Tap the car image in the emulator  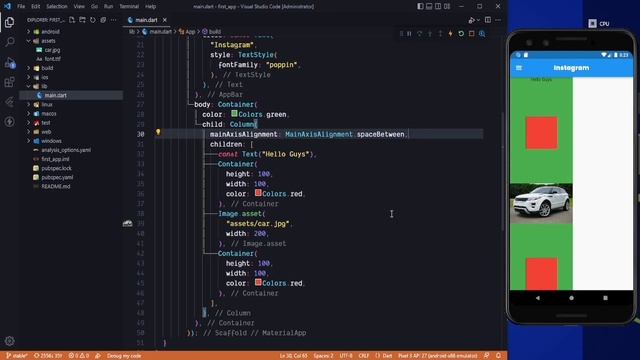coord(541,203)
